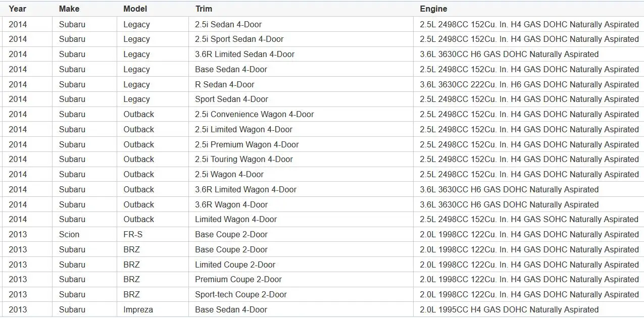Select the engine cell in the 3.6R Wagon 4-Door row
This screenshot has height=318, width=644.
(528, 204)
